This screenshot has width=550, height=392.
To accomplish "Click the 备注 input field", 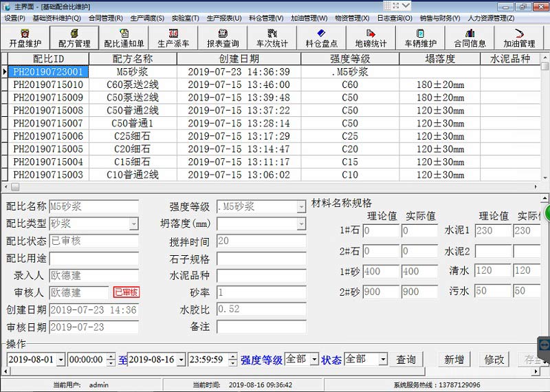I will [261, 327].
